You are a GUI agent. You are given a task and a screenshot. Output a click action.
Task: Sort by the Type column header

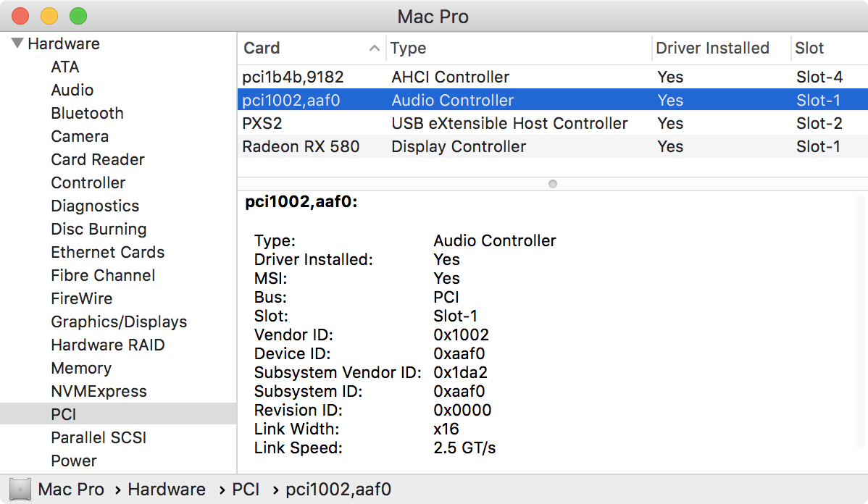coord(408,48)
